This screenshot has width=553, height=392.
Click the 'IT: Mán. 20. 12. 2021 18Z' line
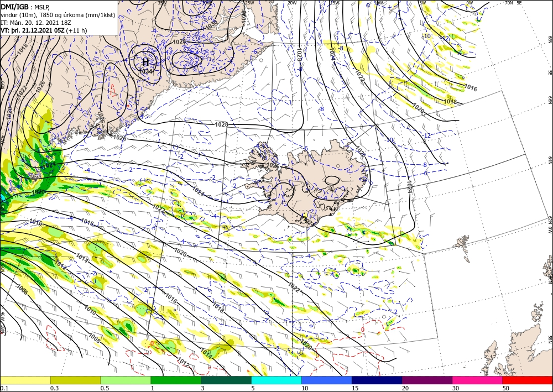(x=36, y=23)
